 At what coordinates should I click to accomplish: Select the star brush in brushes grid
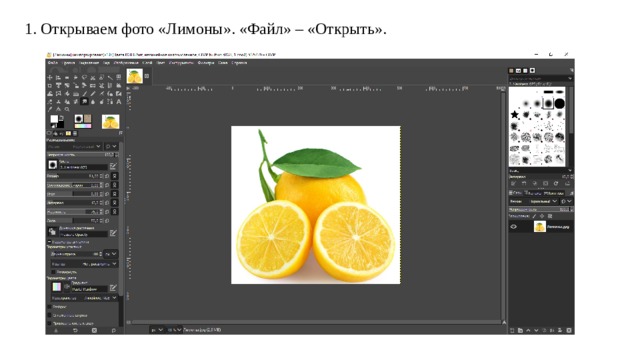pyautogui.click(x=515, y=114)
